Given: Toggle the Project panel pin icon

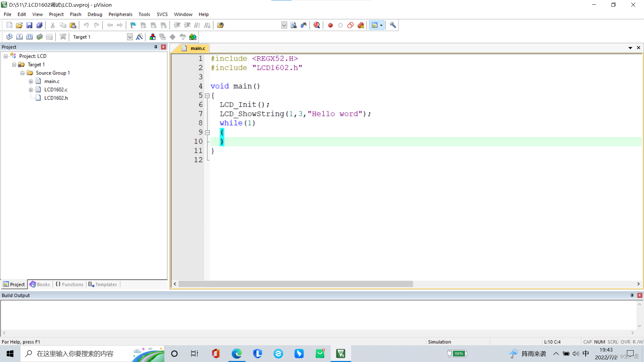Looking at the screenshot, I should click(x=156, y=47).
